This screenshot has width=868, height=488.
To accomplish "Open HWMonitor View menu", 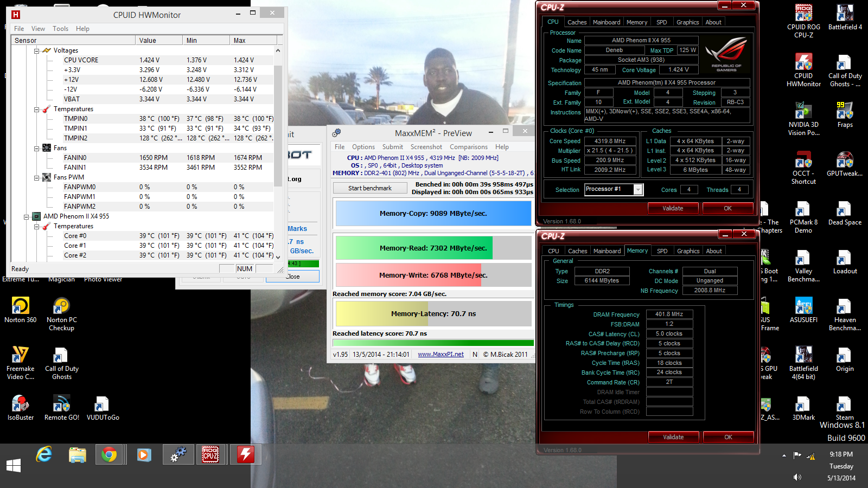I will (x=38, y=29).
